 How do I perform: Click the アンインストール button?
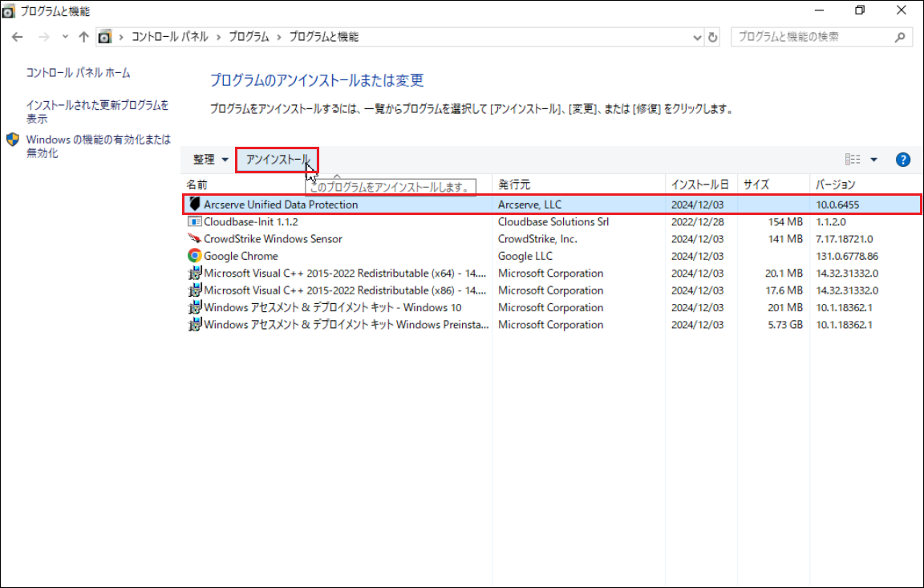[277, 160]
